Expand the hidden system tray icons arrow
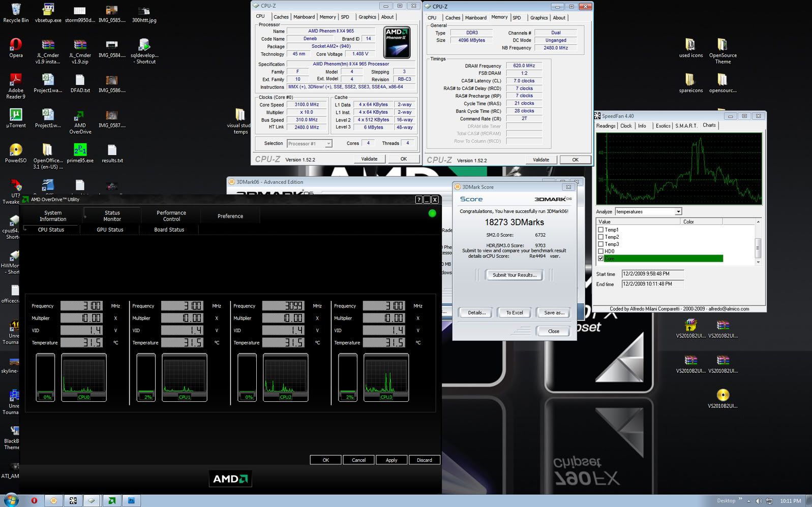This screenshot has height=507, width=812. [749, 501]
